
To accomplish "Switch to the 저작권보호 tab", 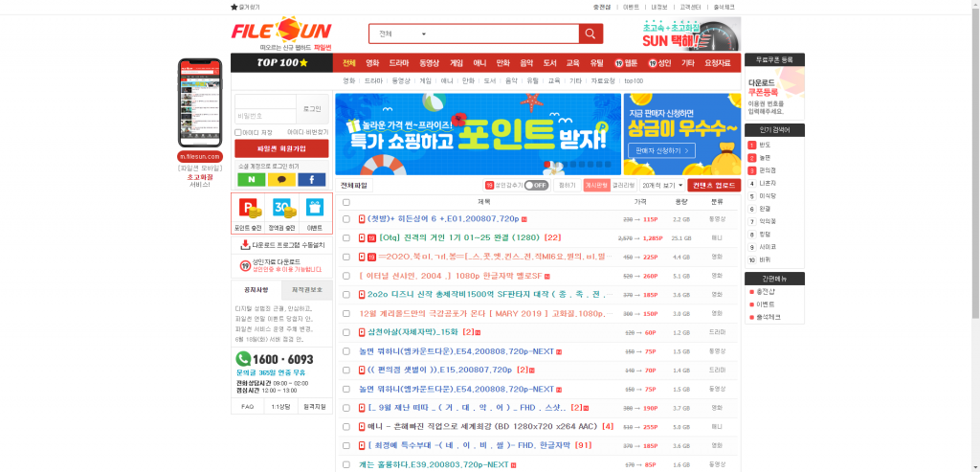I will [307, 290].
